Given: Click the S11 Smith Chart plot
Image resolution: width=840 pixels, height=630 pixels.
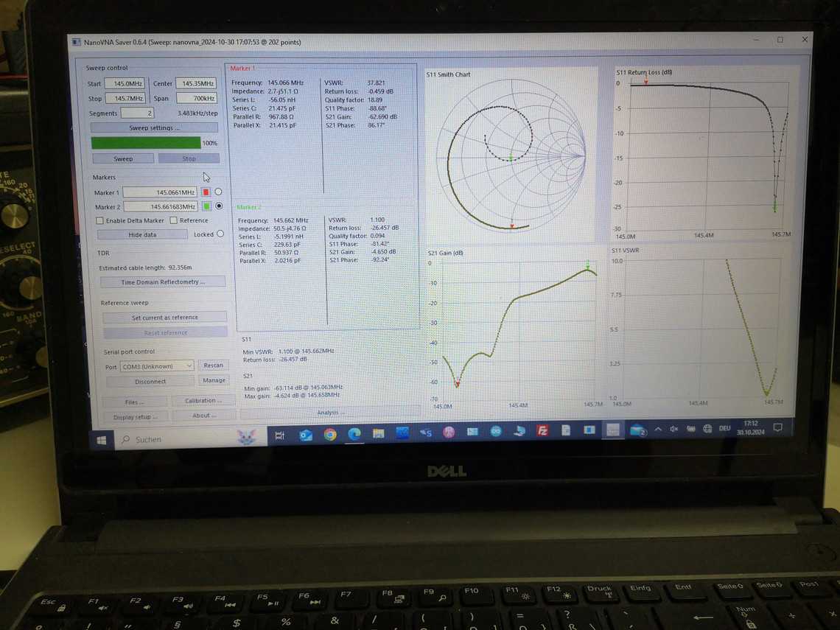Looking at the screenshot, I should pyautogui.click(x=511, y=155).
